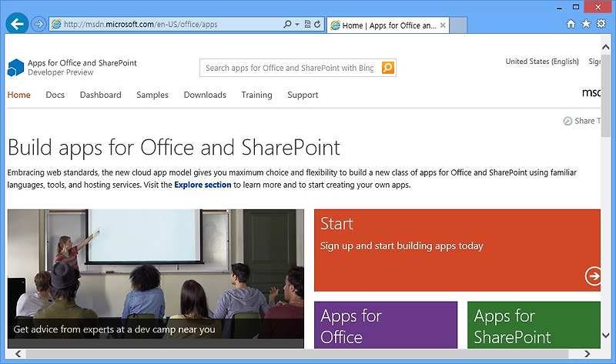Open the Samples navigation item

(x=152, y=95)
